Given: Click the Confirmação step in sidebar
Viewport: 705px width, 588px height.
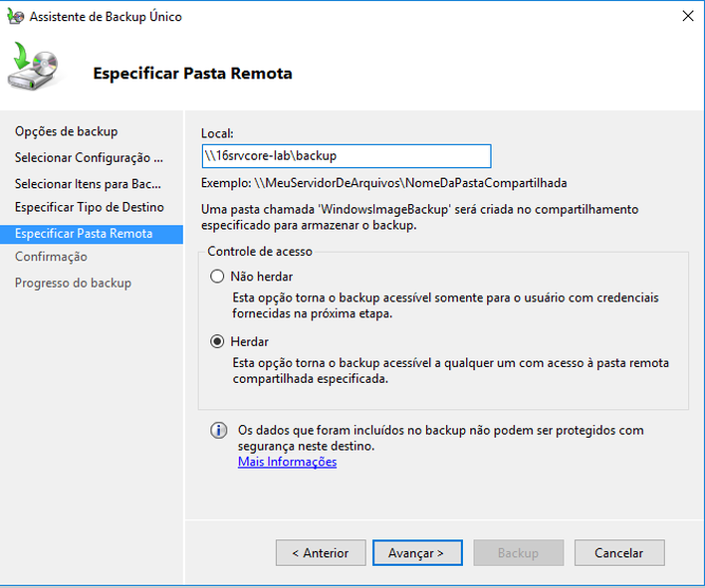Looking at the screenshot, I should click(x=51, y=257).
